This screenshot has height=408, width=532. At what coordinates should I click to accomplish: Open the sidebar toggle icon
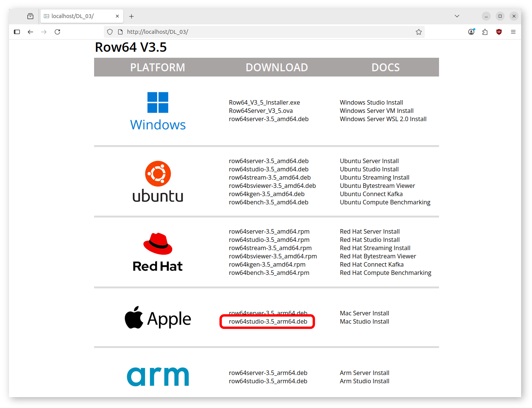[17, 32]
